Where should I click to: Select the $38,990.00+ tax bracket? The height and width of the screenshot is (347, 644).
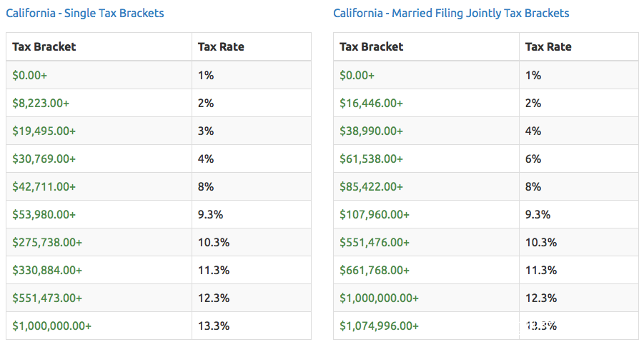(371, 131)
